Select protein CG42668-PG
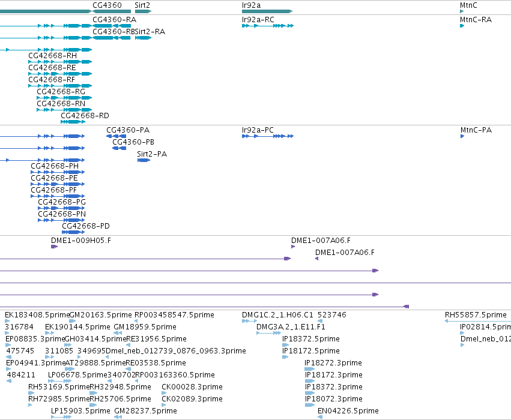This screenshot has width=511, height=420. (62, 202)
